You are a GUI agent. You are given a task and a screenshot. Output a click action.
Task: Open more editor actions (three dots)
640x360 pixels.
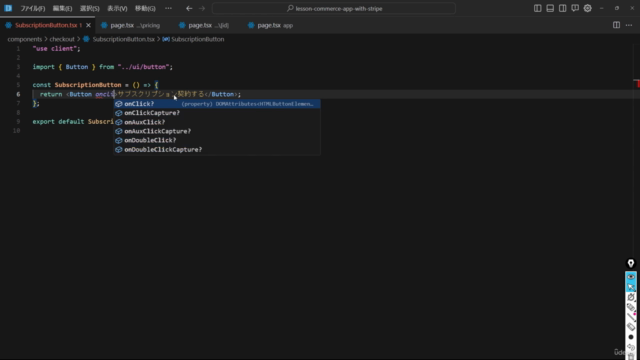629,25
